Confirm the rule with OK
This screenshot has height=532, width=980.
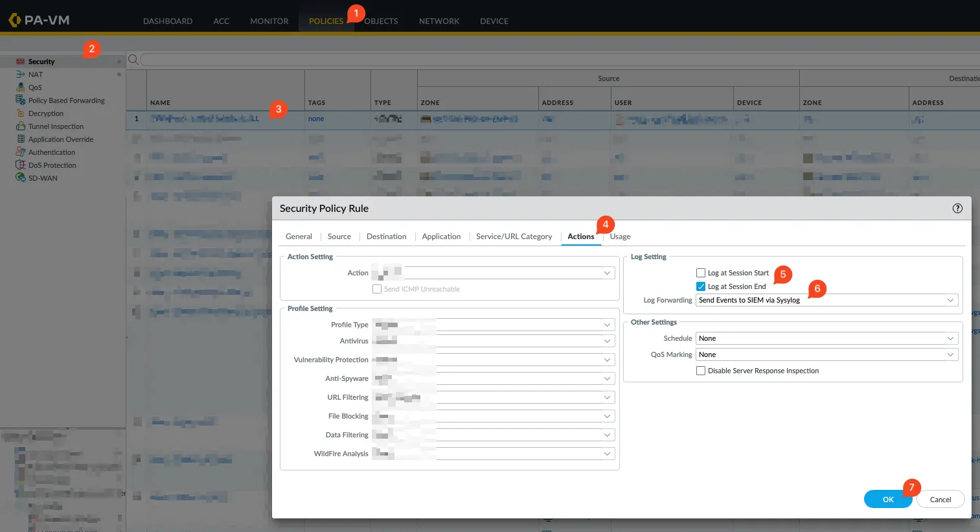(887, 499)
